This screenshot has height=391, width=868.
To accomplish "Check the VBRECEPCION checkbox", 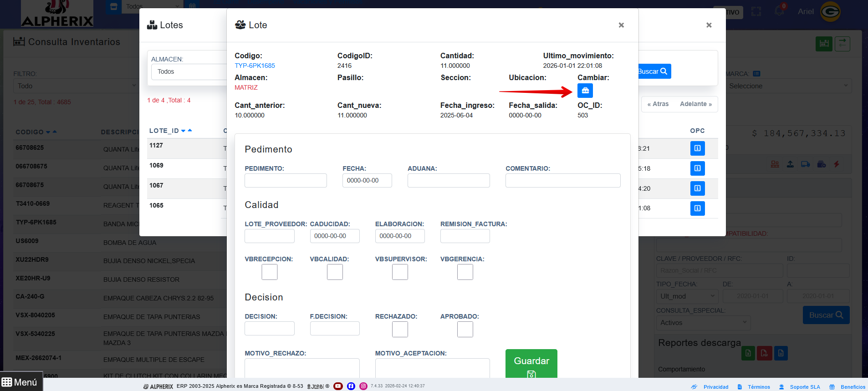I will coord(269,272).
